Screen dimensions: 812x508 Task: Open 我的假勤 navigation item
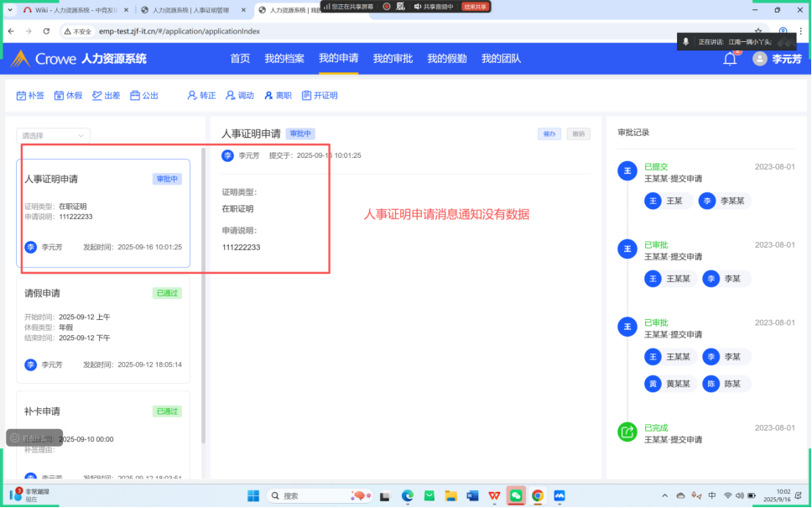[x=447, y=59]
